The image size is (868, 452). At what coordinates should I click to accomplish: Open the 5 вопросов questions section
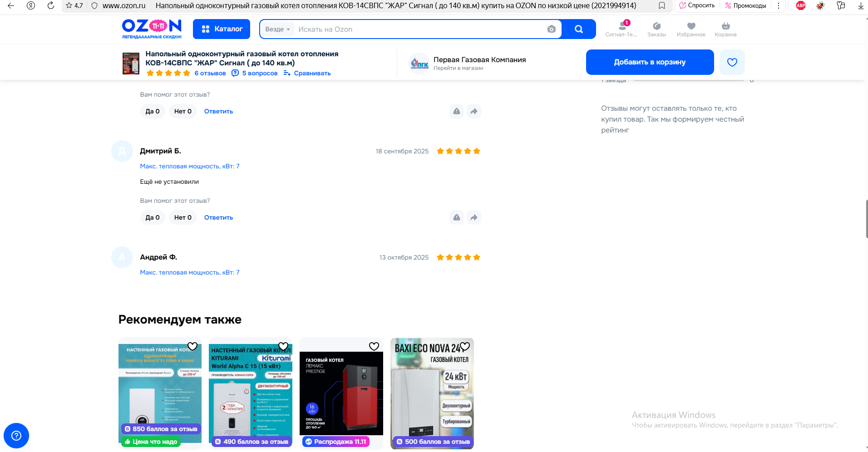coord(259,73)
